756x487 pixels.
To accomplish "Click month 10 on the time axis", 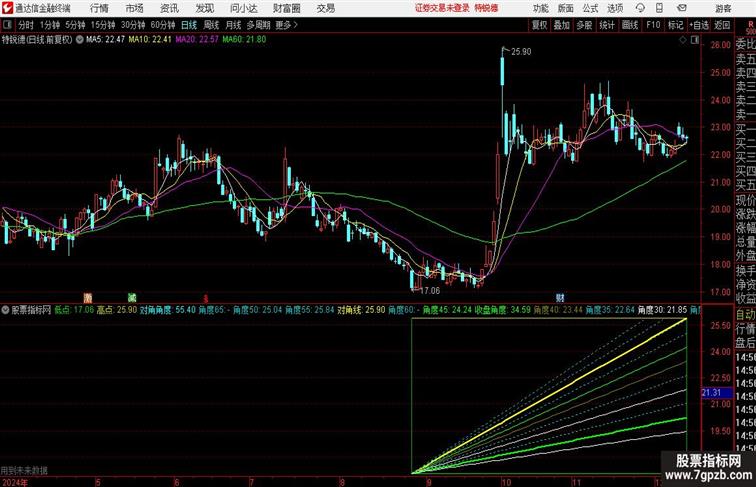I will 506,482.
